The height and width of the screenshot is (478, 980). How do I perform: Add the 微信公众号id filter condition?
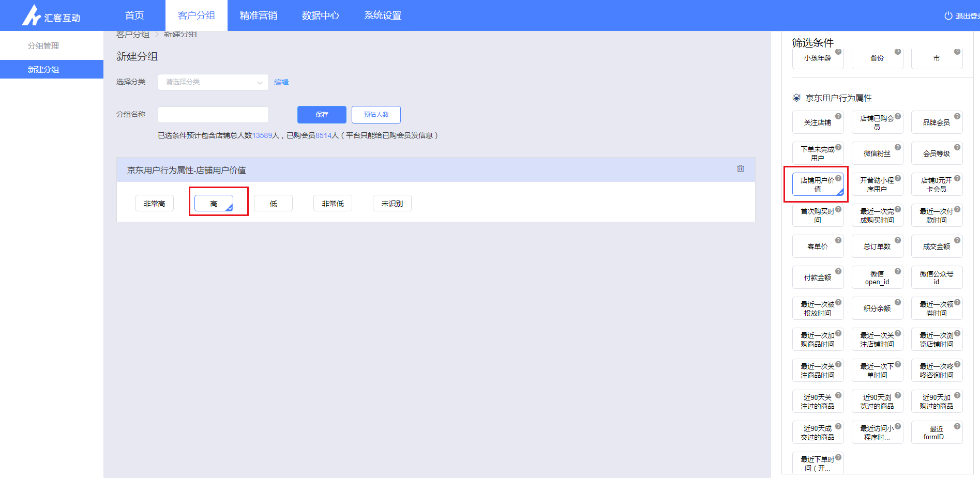pos(937,277)
